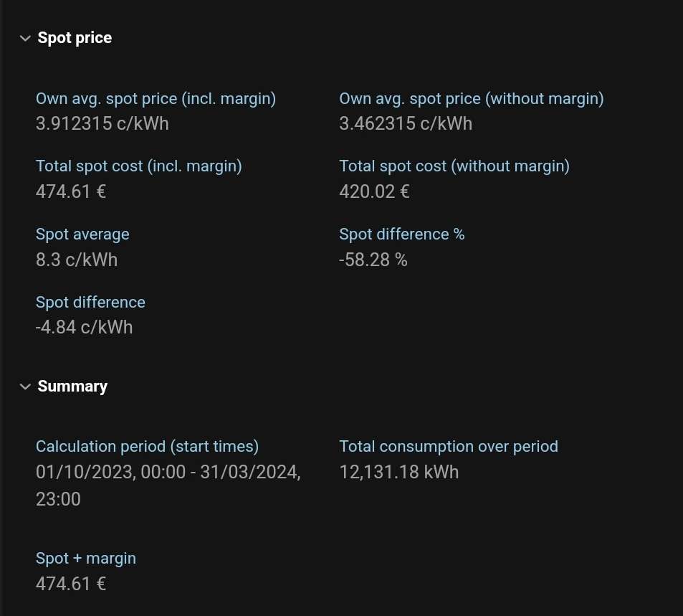Click the "Spot + margin" label
Screen dimensions: 683x616
86,559
